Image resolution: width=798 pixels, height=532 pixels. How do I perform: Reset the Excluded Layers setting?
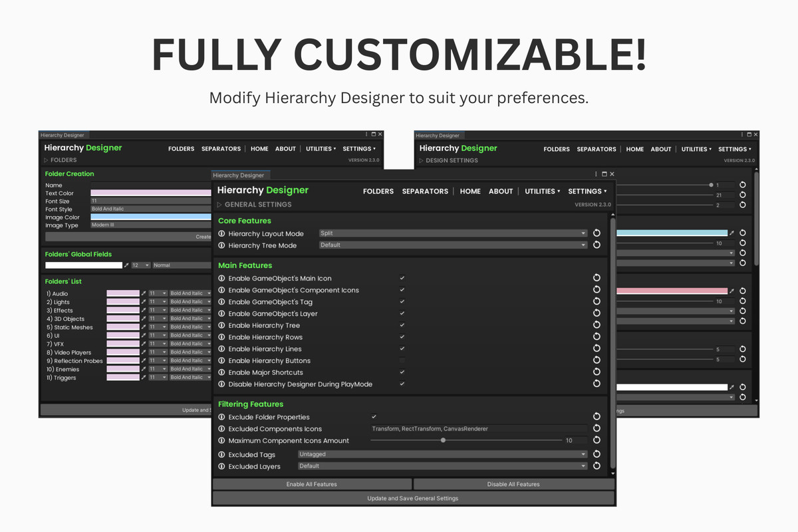point(597,466)
